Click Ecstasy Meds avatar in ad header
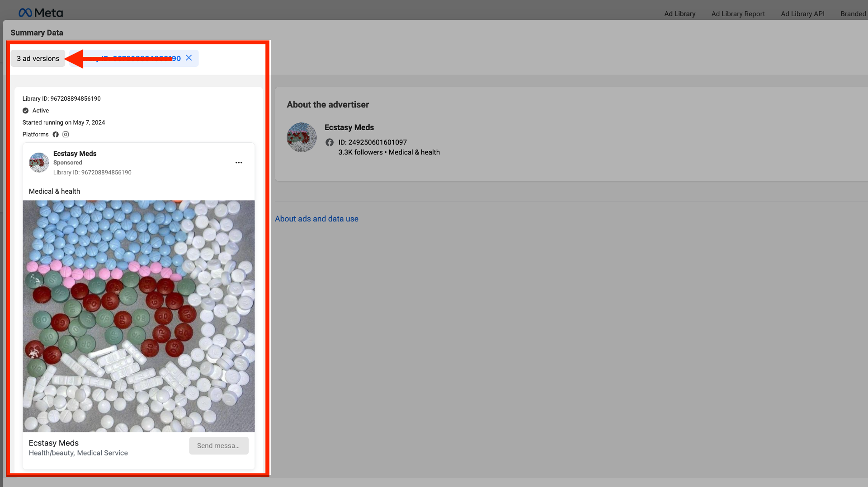This screenshot has height=487, width=868. (x=39, y=163)
